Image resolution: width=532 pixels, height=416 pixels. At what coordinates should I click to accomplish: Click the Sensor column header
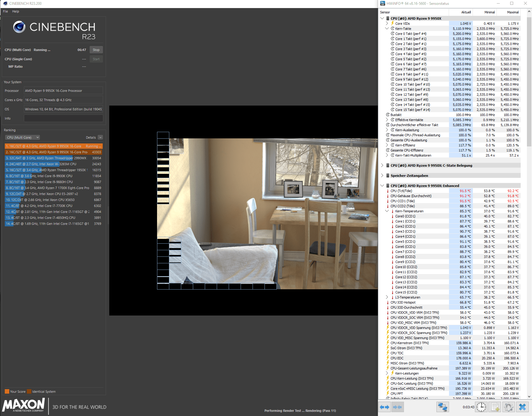click(413, 12)
